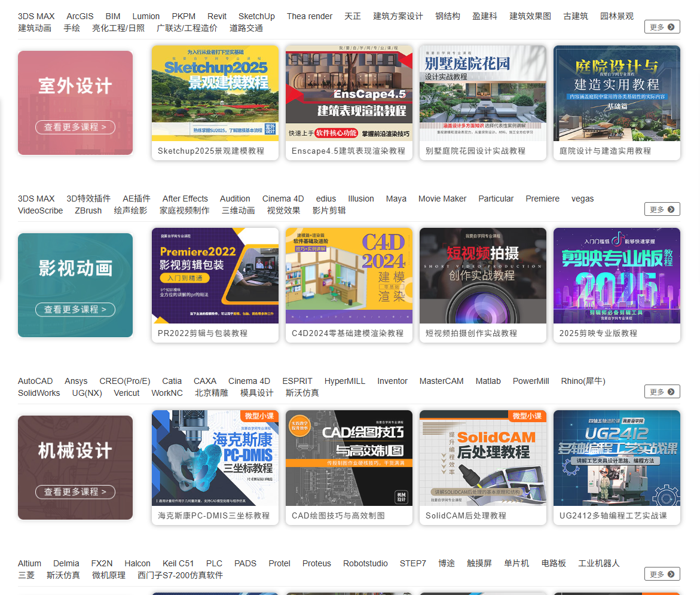
Task: Click 查看更多课程 in the 机械设计 banner
Action: [x=75, y=492]
